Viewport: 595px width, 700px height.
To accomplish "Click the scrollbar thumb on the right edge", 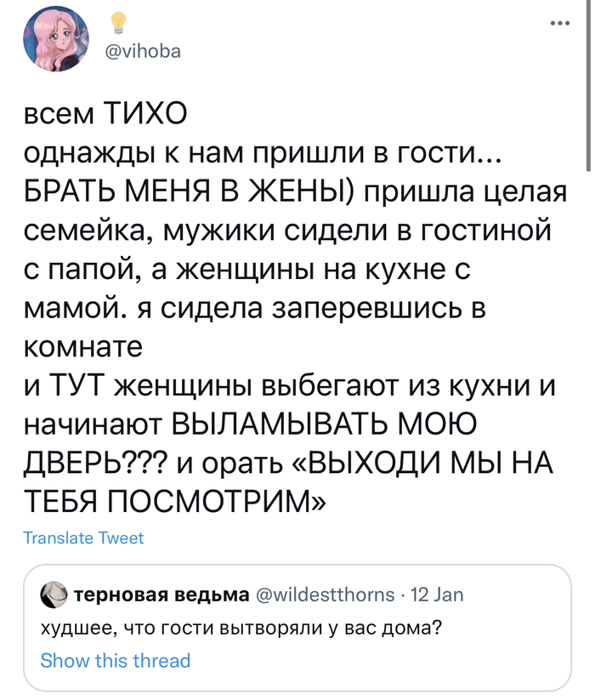I will [586, 85].
